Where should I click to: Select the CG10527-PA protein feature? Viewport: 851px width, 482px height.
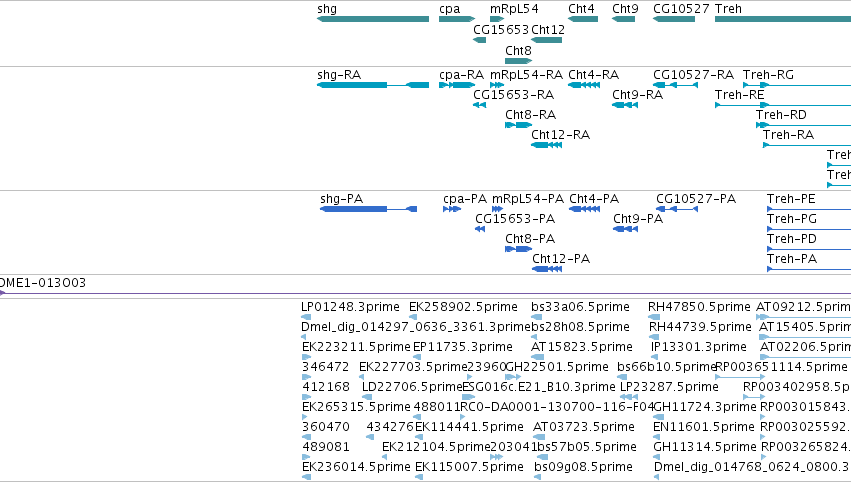[677, 209]
